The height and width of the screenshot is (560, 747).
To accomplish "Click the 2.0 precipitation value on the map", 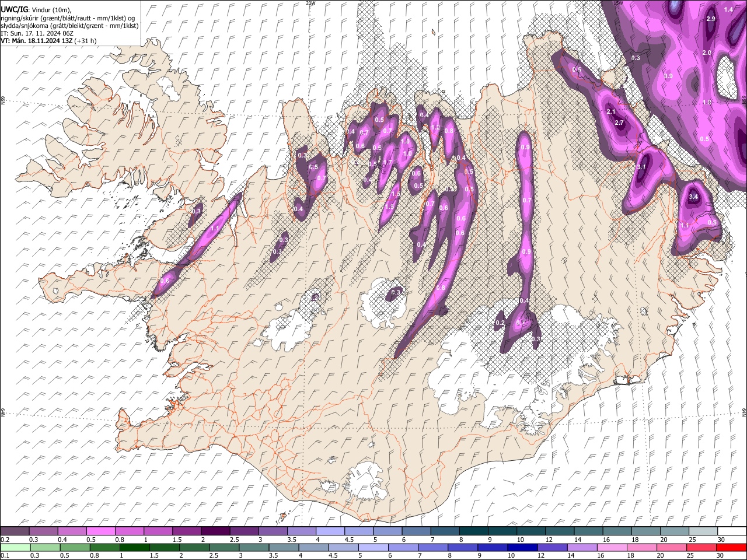I will tap(706, 53).
